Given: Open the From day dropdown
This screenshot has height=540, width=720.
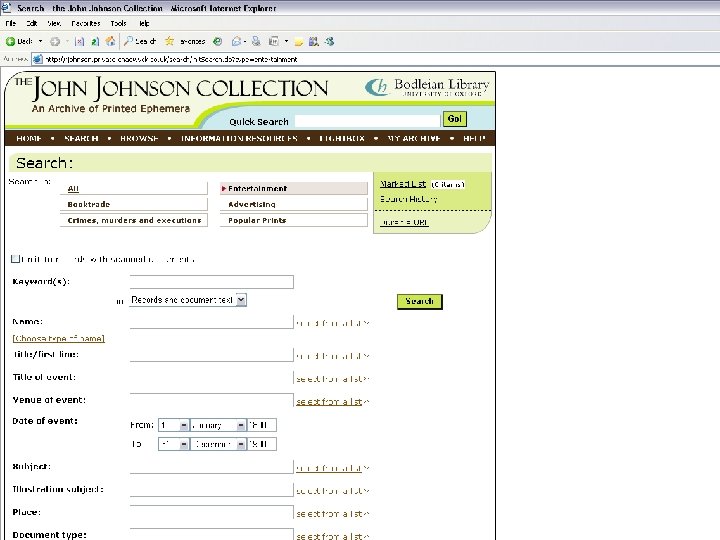Looking at the screenshot, I should coord(174,425).
